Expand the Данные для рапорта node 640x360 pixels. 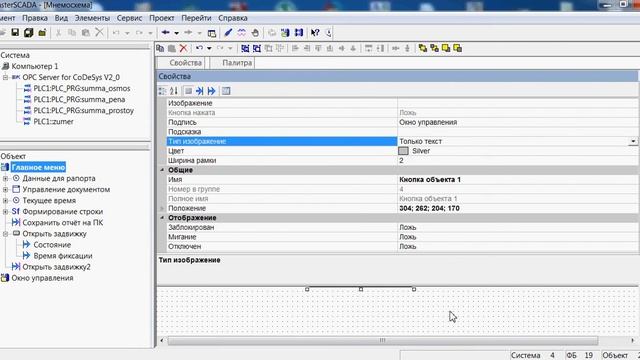[5, 178]
